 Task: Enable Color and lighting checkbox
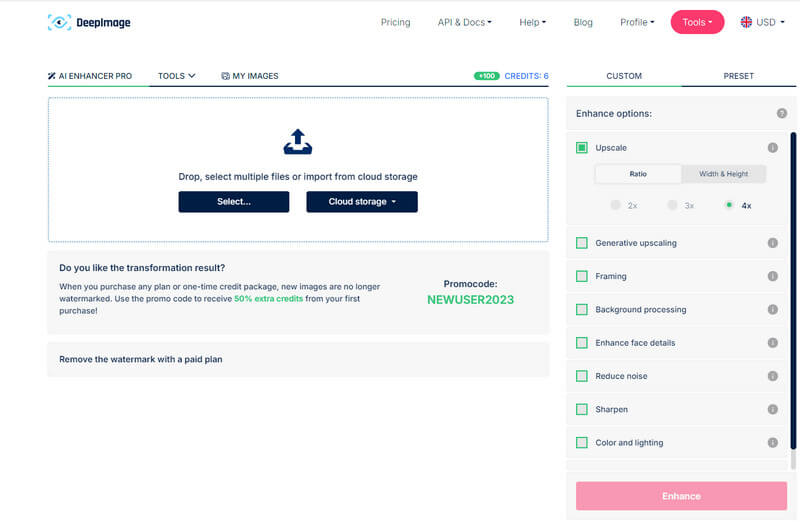click(582, 442)
